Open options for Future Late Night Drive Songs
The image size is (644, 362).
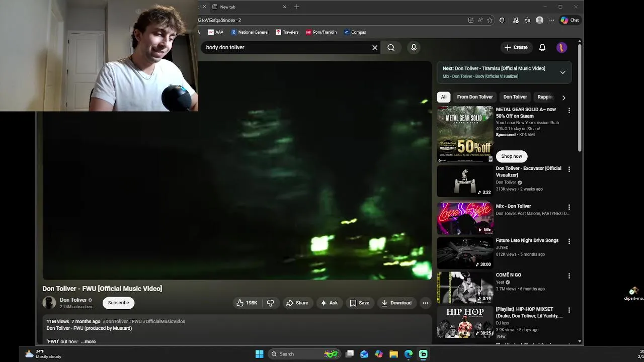click(x=569, y=241)
